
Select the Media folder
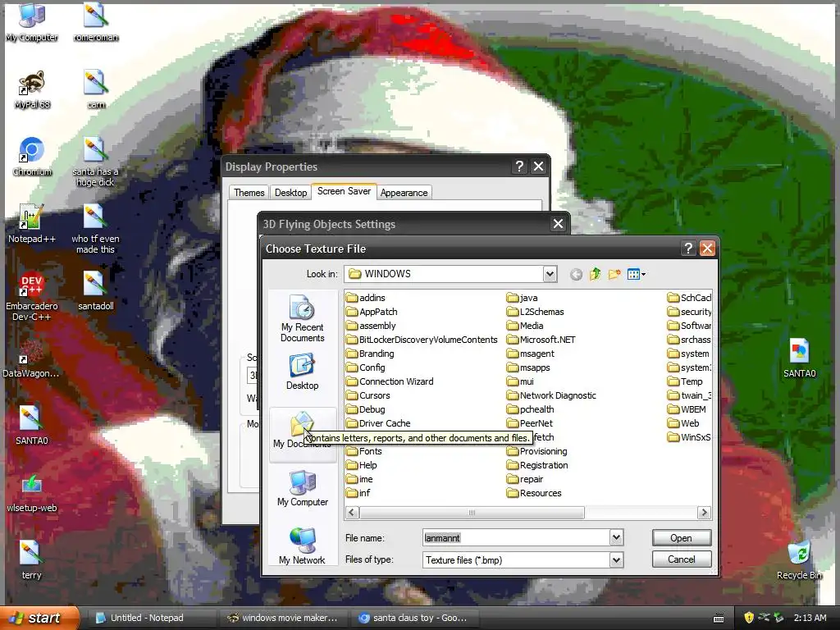[x=525, y=326]
